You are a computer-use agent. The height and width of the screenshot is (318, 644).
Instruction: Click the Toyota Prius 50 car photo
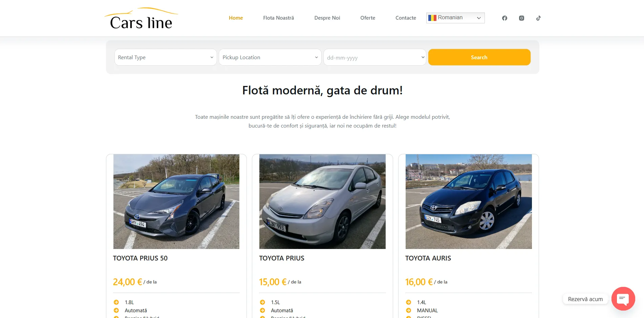point(176,201)
